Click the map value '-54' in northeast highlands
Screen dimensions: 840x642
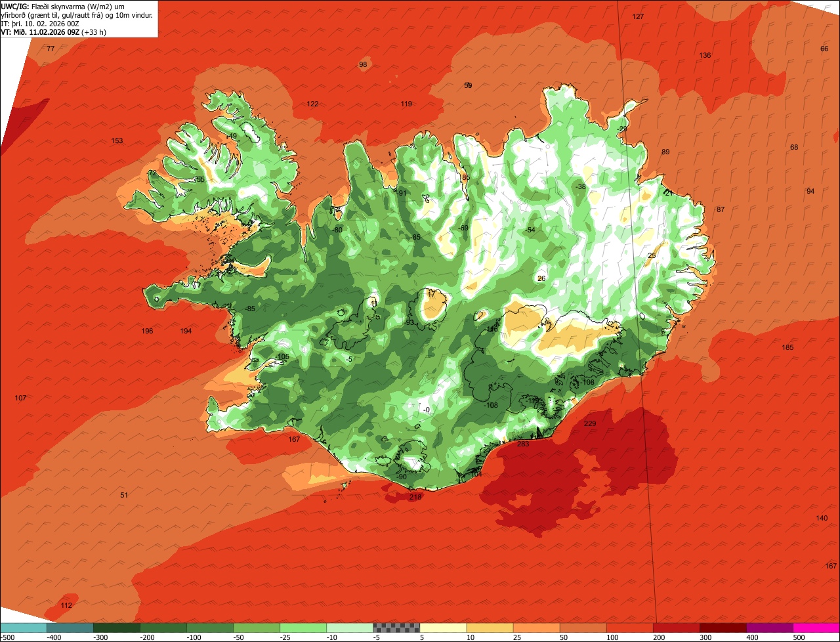(x=530, y=230)
